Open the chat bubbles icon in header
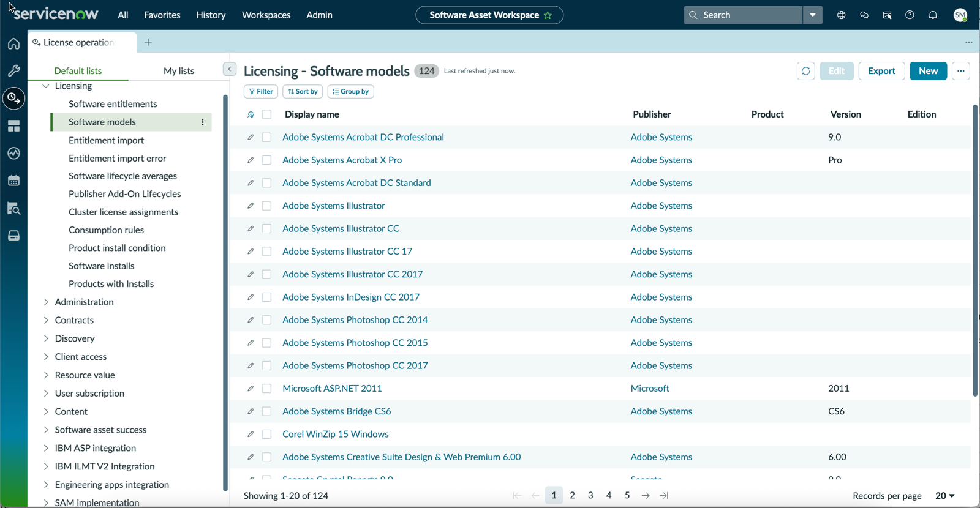Screen dimensions: 980x508 point(864,15)
